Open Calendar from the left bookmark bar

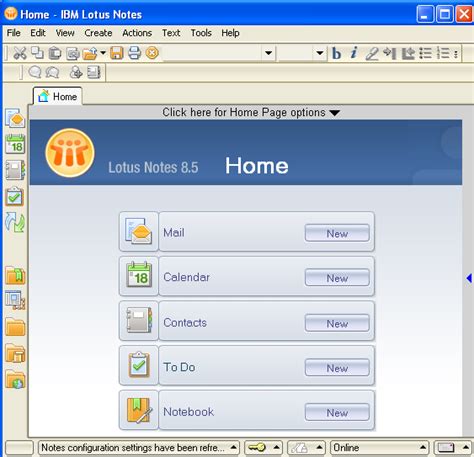coord(15,144)
